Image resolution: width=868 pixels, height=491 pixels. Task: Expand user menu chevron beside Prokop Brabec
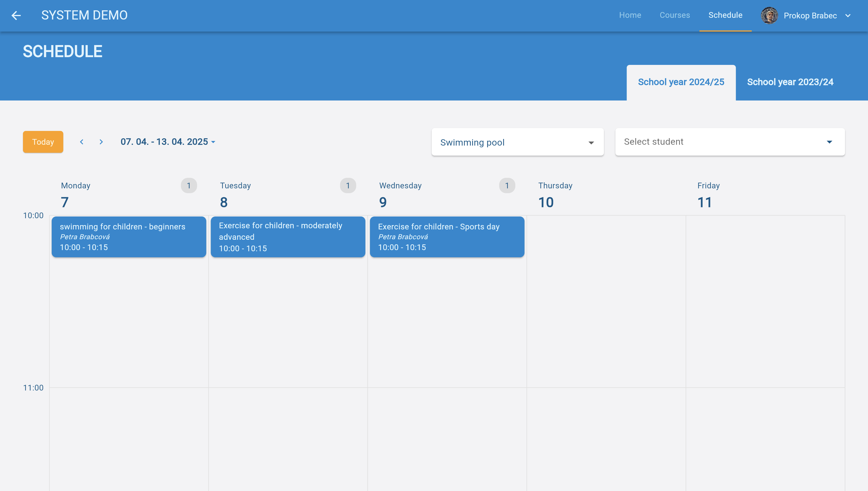[848, 16]
